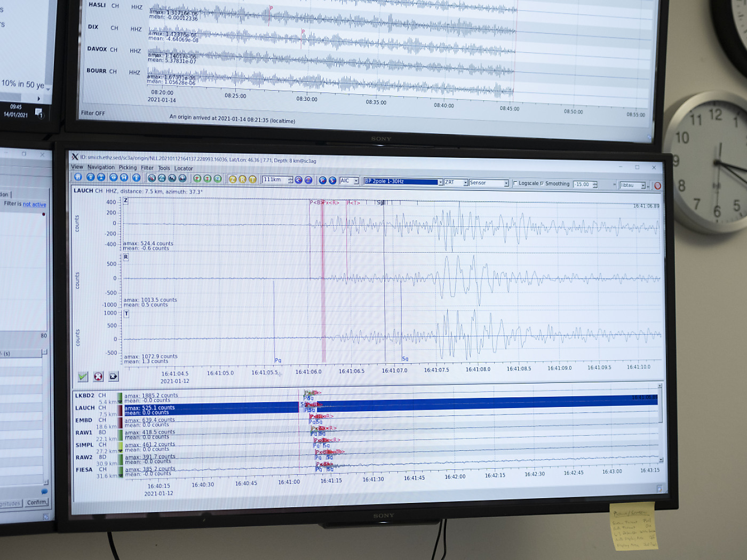Click the yellow R component button
Image resolution: width=747 pixels, height=560 pixels.
click(242, 179)
